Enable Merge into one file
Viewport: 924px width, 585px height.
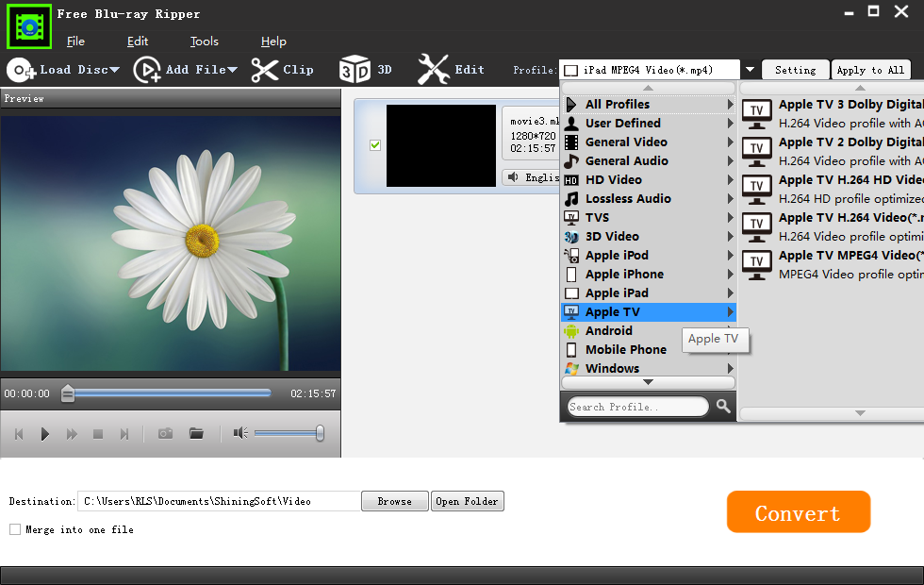coord(15,529)
